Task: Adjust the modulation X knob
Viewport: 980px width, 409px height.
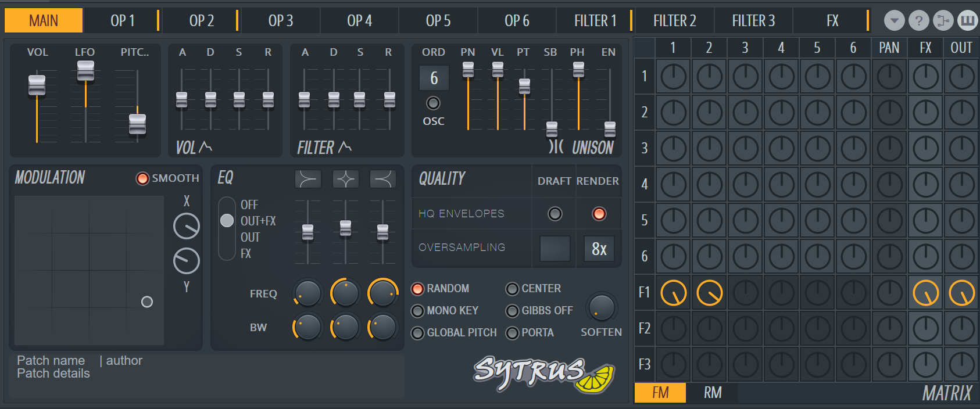Action: pyautogui.click(x=187, y=226)
